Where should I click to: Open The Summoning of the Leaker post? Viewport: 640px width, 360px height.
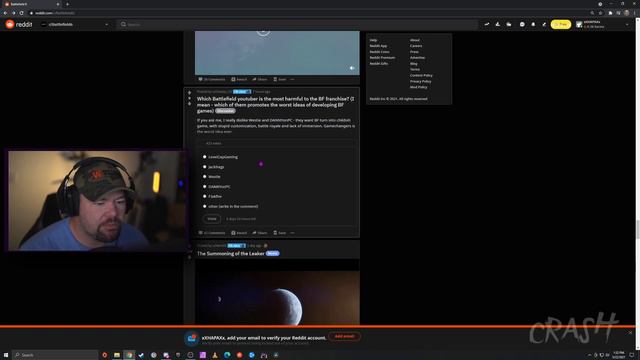tap(231, 253)
